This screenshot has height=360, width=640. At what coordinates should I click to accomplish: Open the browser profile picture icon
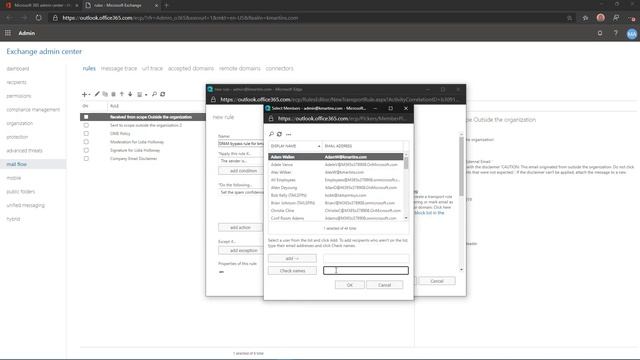(x=600, y=18)
